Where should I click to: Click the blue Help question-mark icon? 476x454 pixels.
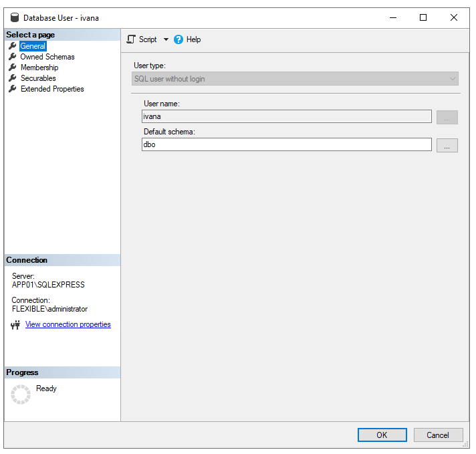tap(178, 39)
